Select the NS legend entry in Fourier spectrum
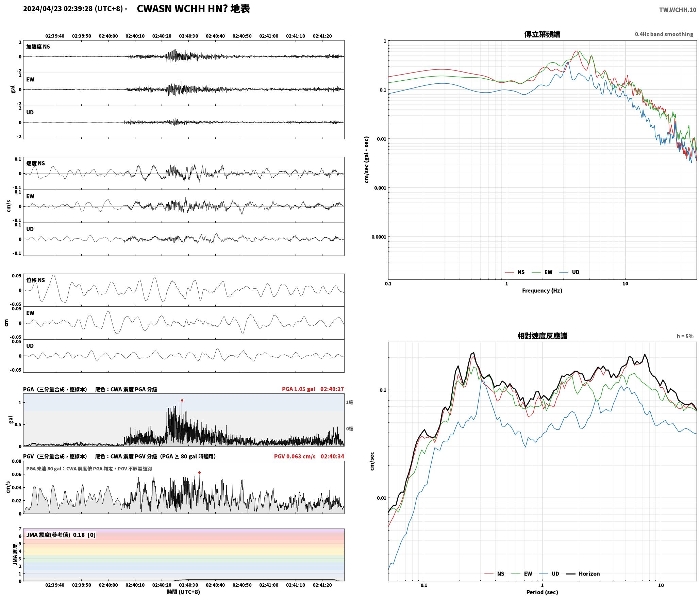 point(515,272)
